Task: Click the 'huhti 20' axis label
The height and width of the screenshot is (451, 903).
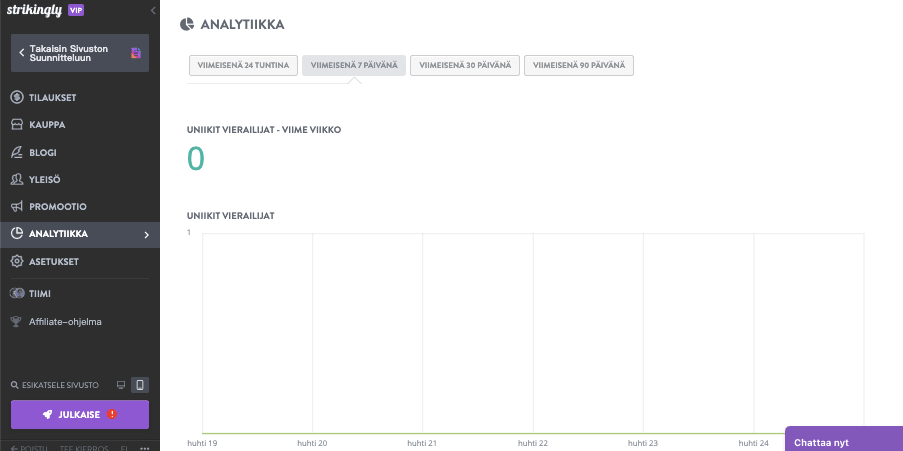Action: (312, 444)
